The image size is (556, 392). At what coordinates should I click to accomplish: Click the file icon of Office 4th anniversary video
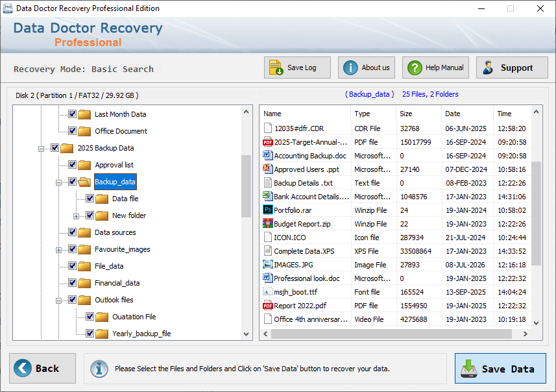click(267, 319)
